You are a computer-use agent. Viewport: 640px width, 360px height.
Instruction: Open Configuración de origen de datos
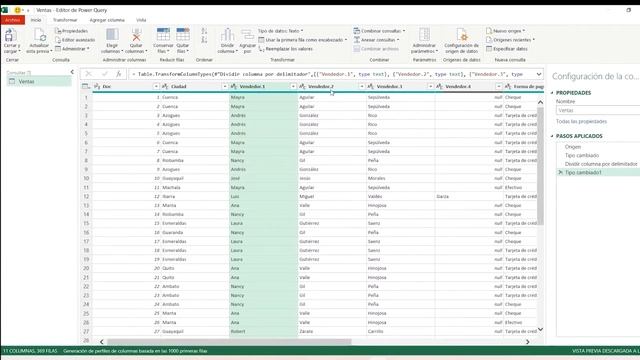pos(461,41)
